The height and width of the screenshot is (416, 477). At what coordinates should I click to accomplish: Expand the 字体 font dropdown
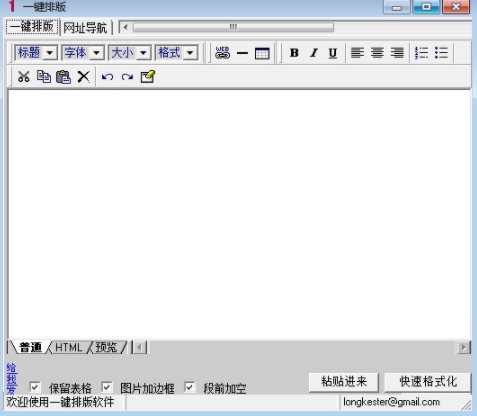(83, 53)
